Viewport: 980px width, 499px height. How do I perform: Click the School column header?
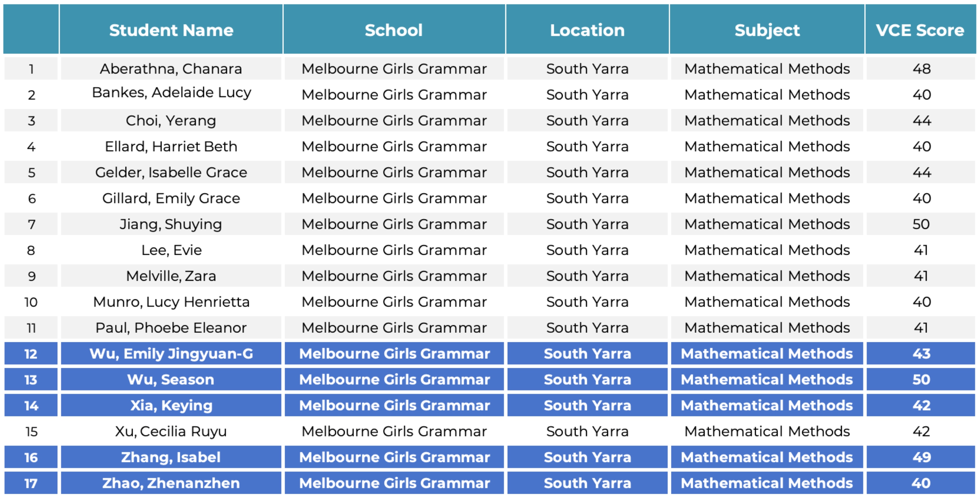click(x=394, y=30)
